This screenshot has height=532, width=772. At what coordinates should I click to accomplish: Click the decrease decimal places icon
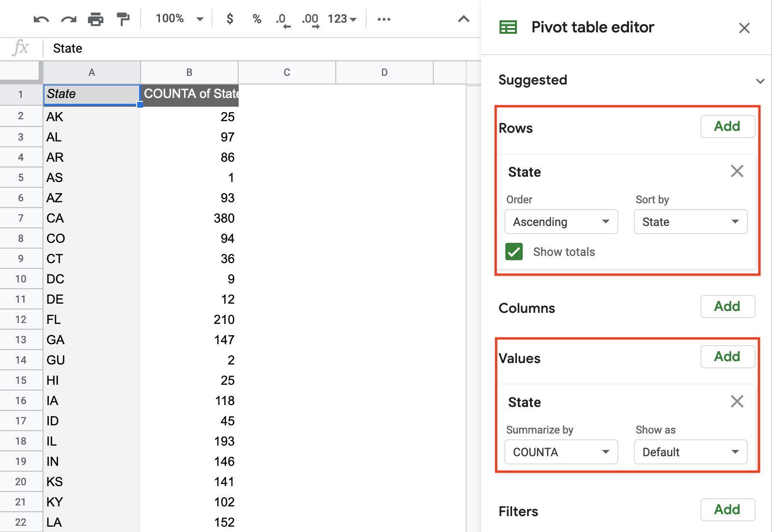click(283, 20)
